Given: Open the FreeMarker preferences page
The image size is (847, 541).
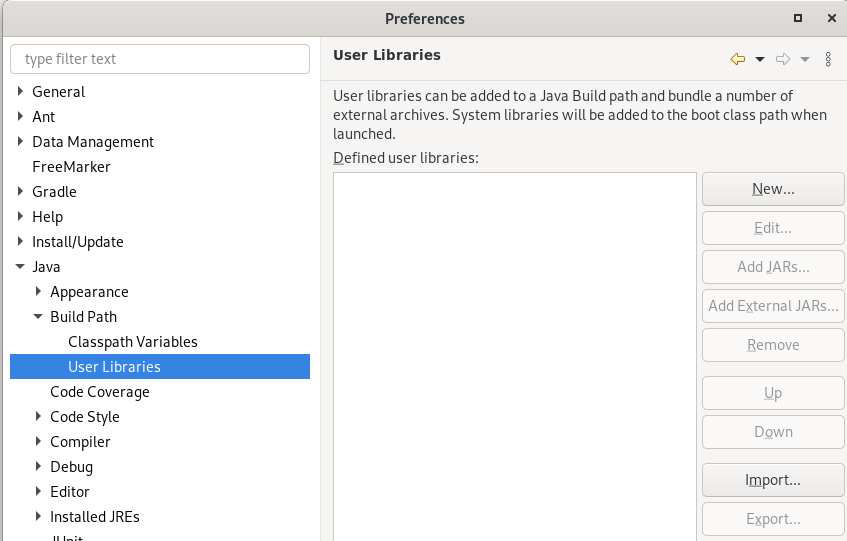Looking at the screenshot, I should point(71,167).
